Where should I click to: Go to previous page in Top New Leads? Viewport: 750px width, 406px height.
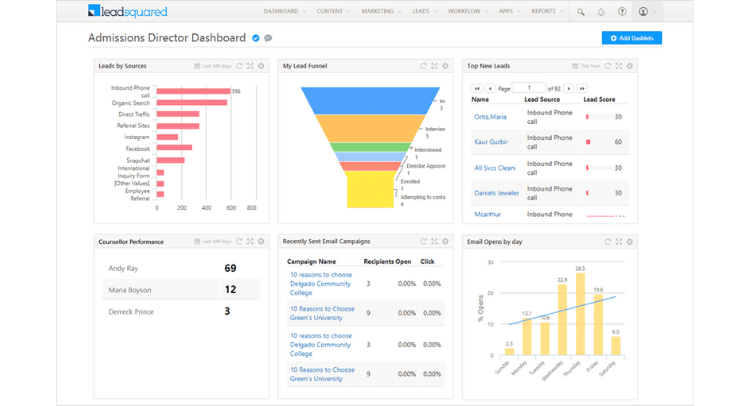pyautogui.click(x=490, y=88)
